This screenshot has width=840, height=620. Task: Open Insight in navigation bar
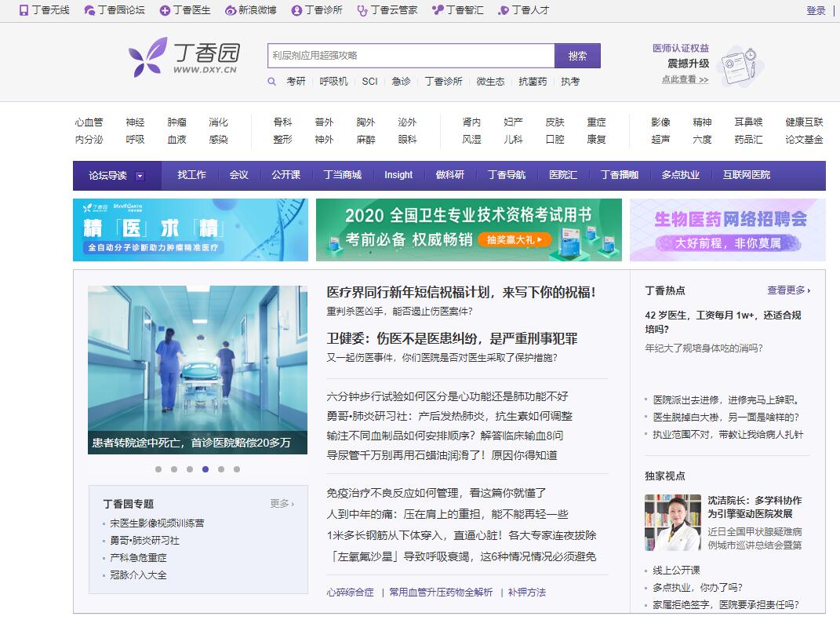pyautogui.click(x=398, y=175)
